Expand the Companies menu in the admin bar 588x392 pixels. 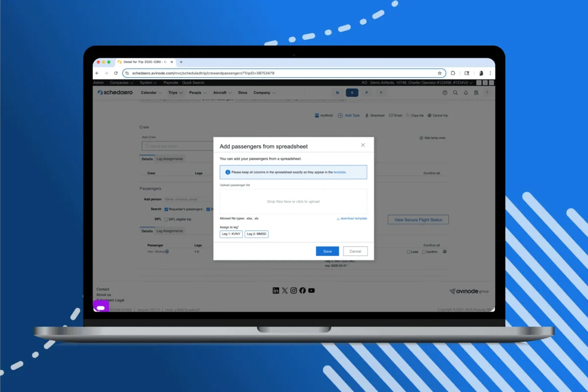pos(121,82)
